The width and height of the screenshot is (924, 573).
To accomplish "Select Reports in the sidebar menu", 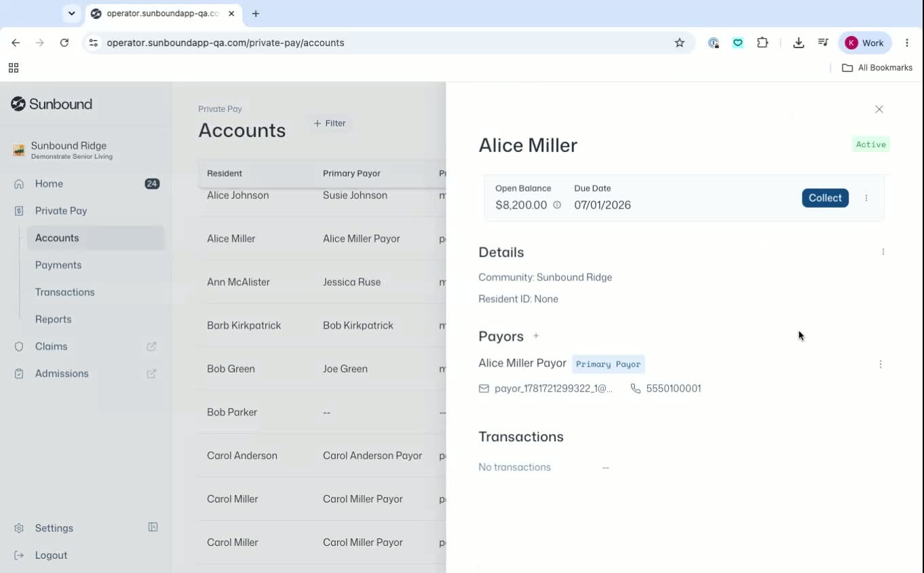I will [54, 320].
